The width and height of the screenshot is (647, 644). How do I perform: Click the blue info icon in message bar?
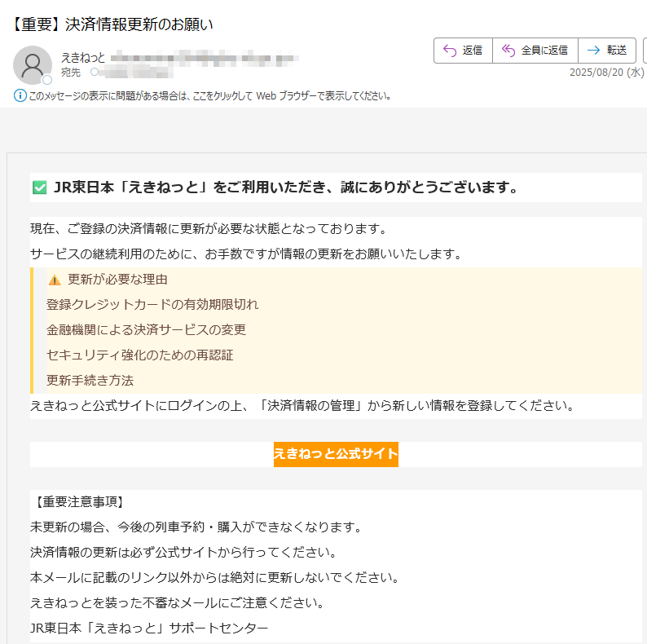click(20, 95)
